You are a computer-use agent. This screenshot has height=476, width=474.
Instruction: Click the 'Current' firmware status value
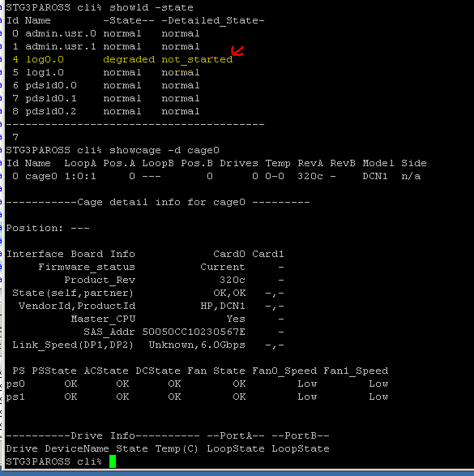[223, 267]
